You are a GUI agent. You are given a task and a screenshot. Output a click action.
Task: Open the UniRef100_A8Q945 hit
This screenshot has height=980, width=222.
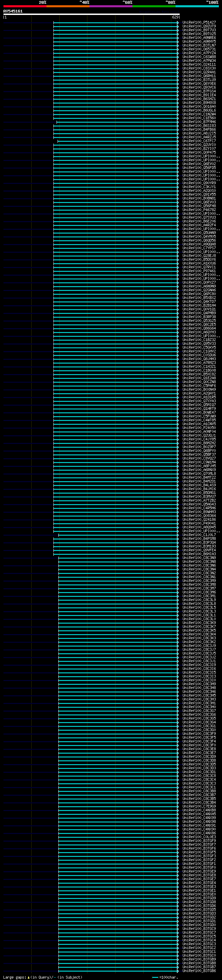click(x=199, y=527)
